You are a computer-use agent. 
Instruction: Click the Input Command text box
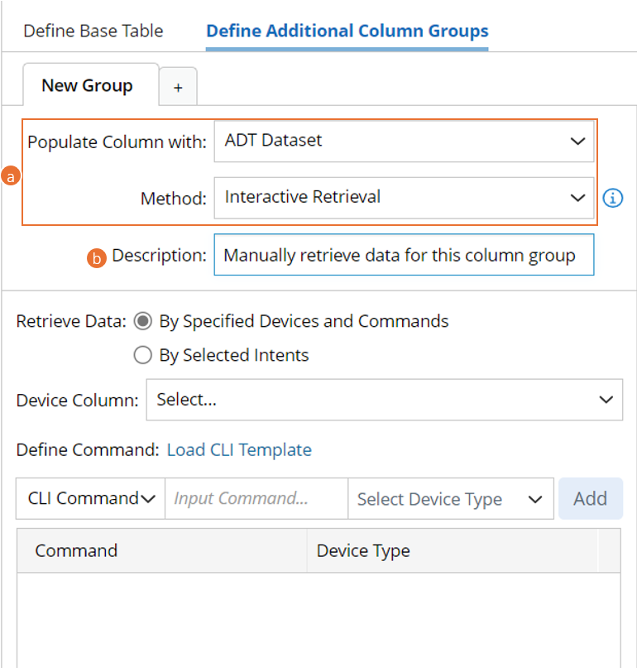click(x=256, y=498)
